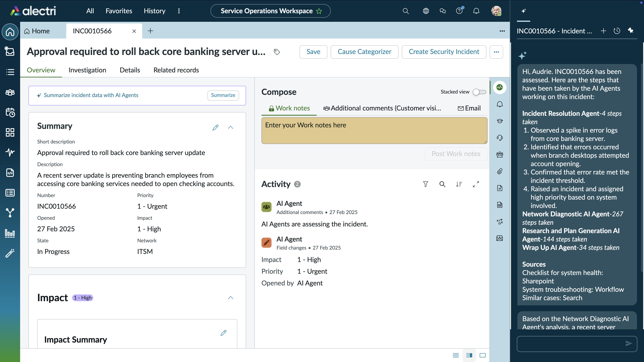This screenshot has height=362, width=644.
Task: Click into the Work notes text area
Action: 374,131
